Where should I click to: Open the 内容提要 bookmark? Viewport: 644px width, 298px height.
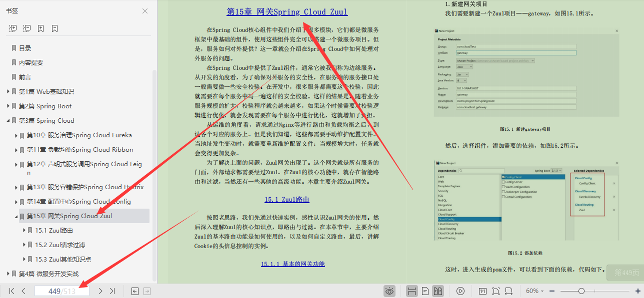click(31, 63)
